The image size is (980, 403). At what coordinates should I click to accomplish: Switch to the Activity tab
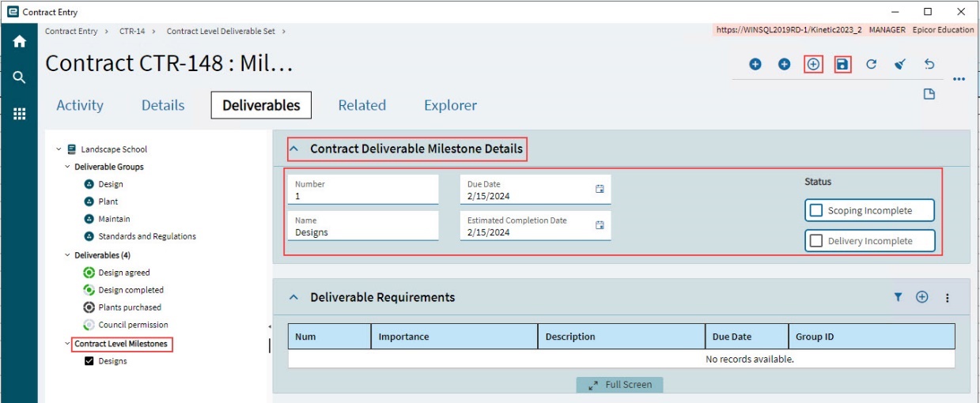click(x=80, y=105)
